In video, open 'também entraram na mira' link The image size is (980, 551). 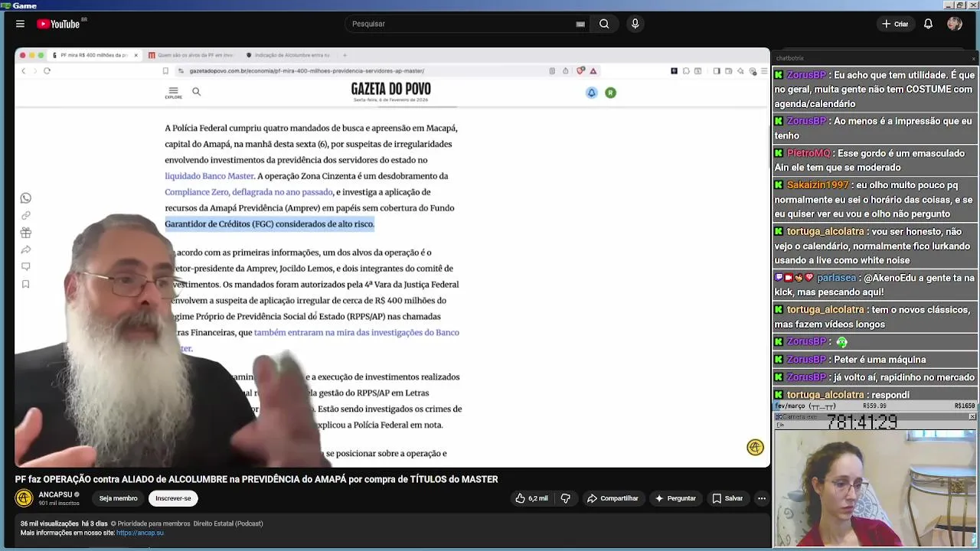[x=357, y=332]
